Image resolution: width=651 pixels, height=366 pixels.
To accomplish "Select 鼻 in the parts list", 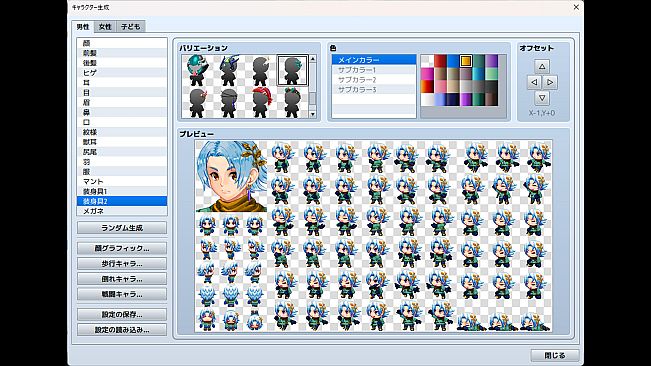I will 122,112.
